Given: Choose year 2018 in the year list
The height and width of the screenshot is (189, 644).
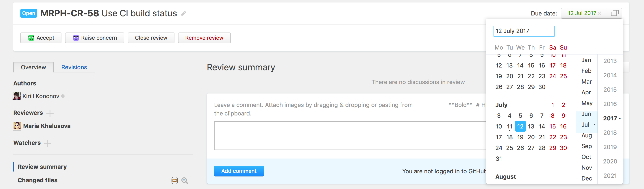Looking at the screenshot, I should (610, 133).
